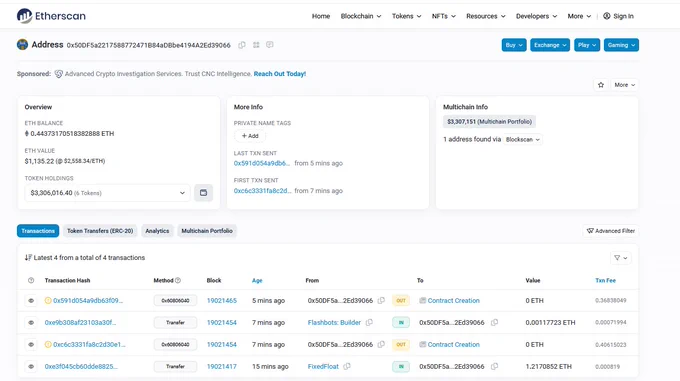Viewport: 680px width, 381px height.
Task: Open FixedFloat address link
Action: click(x=323, y=366)
